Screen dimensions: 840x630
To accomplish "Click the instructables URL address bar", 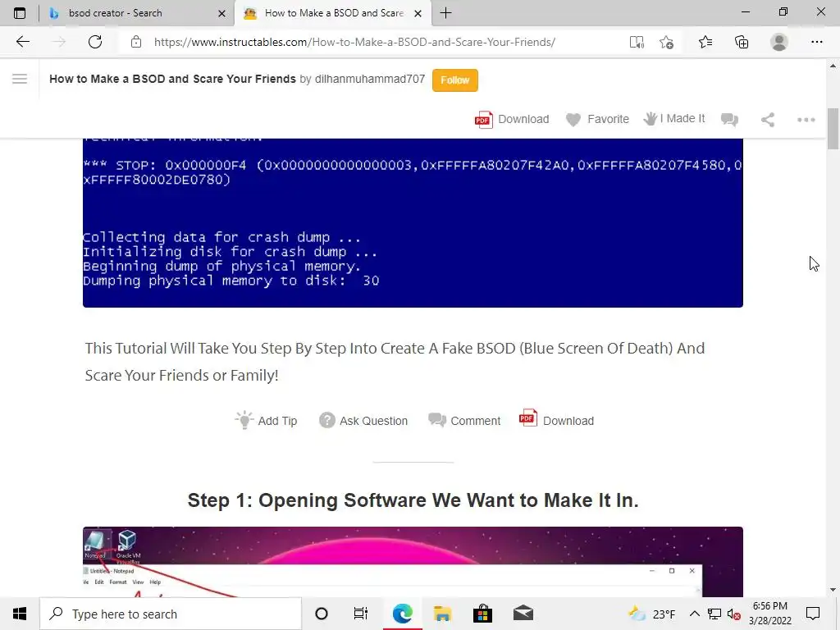I will (354, 42).
